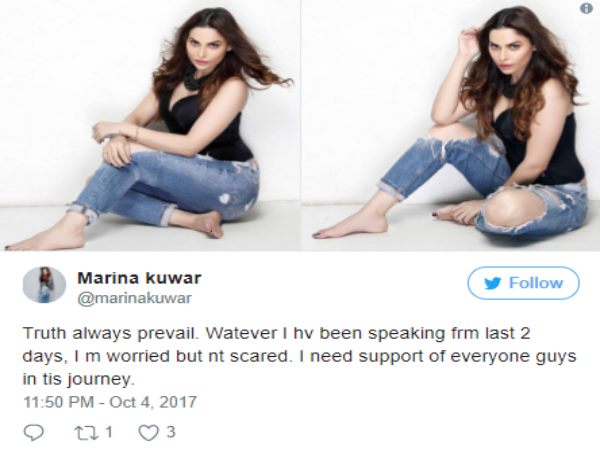The height and width of the screenshot is (450, 600).
Task: Click the retweet arrows icon
Action: (86, 432)
